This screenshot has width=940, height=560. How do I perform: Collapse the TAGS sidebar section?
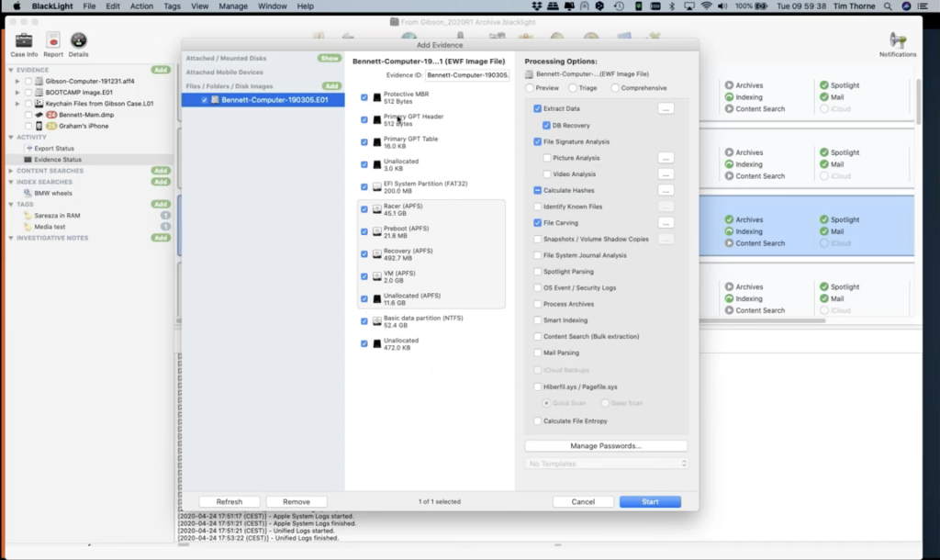click(x=11, y=205)
